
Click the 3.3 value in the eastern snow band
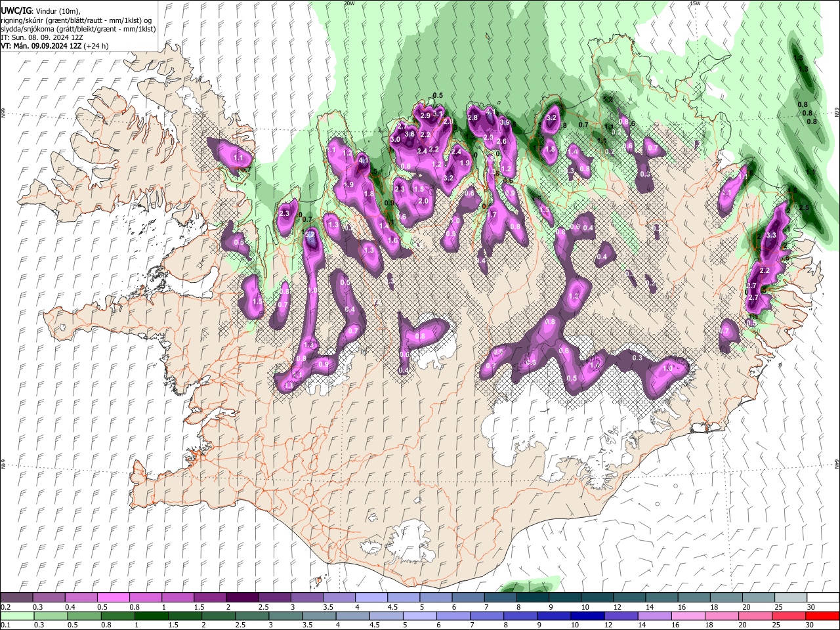coord(771,235)
